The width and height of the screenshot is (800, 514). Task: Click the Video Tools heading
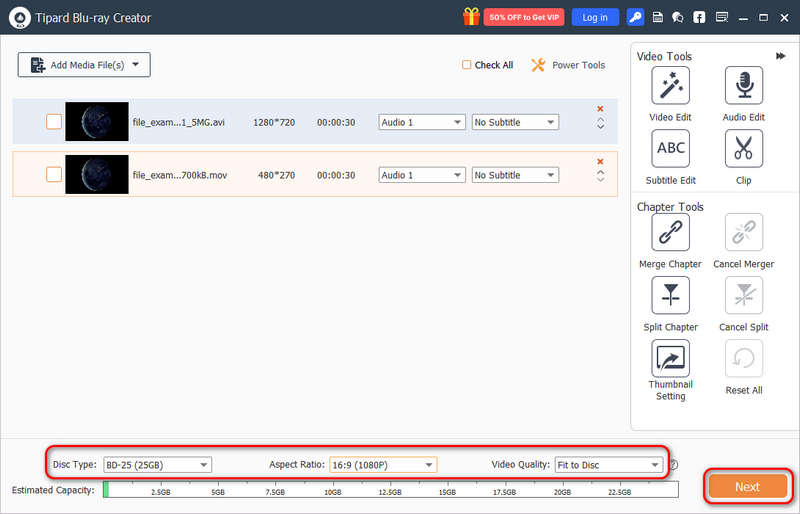pyautogui.click(x=664, y=56)
